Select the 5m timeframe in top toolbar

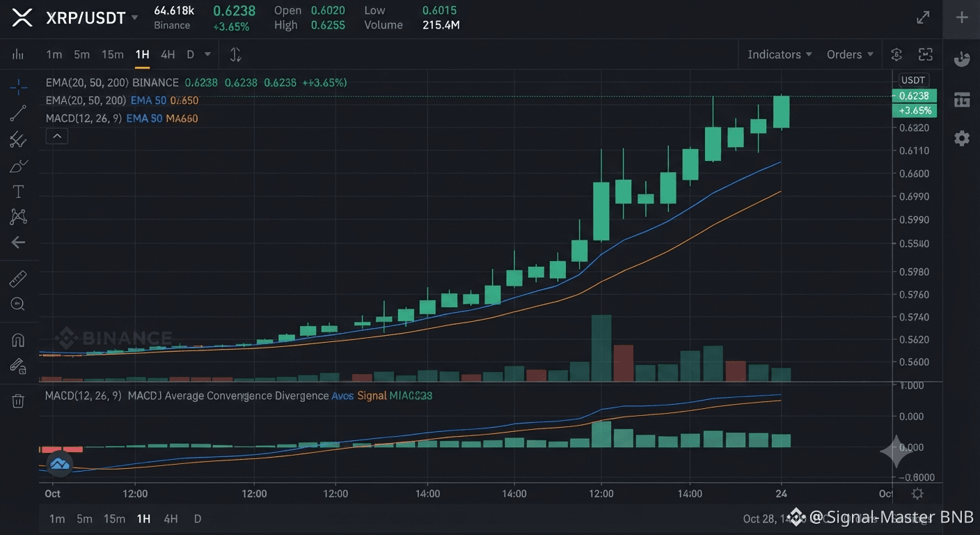click(82, 54)
